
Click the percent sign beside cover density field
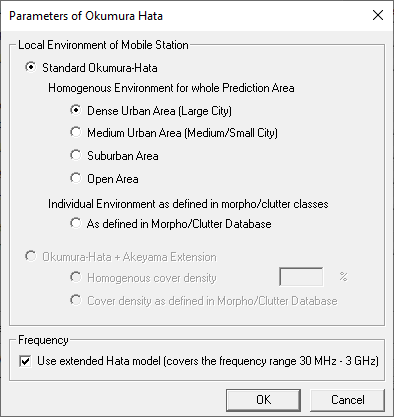[343, 276]
